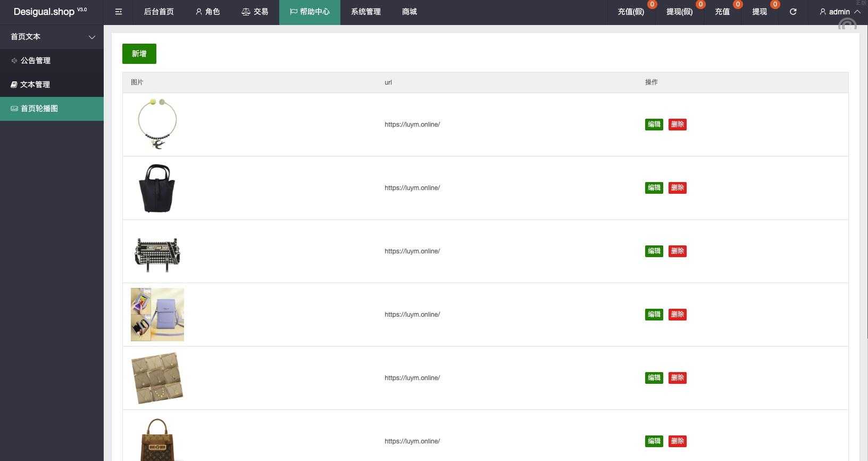Screen dimensions: 868x461
Task: Open the 角色 top menu
Action: [207, 12]
